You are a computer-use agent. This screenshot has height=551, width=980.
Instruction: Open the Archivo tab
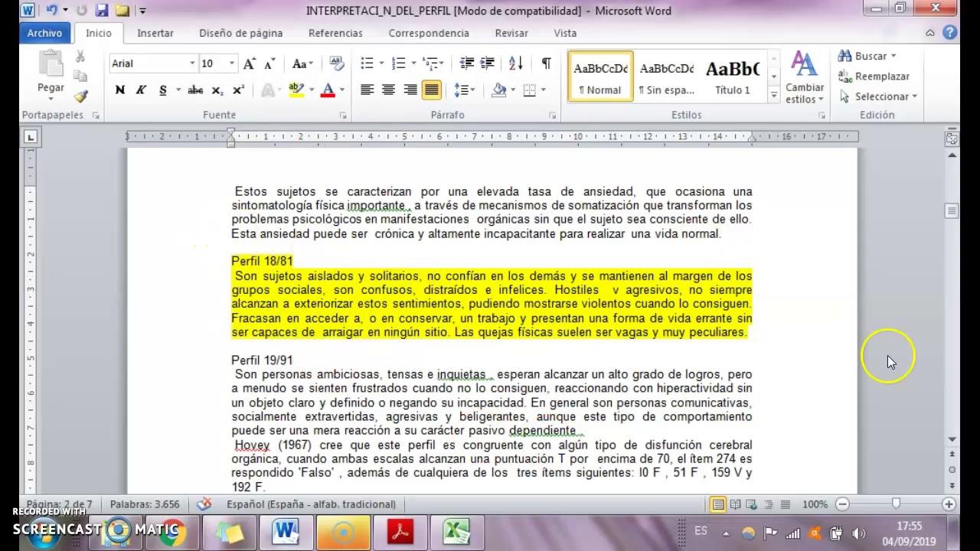click(44, 33)
